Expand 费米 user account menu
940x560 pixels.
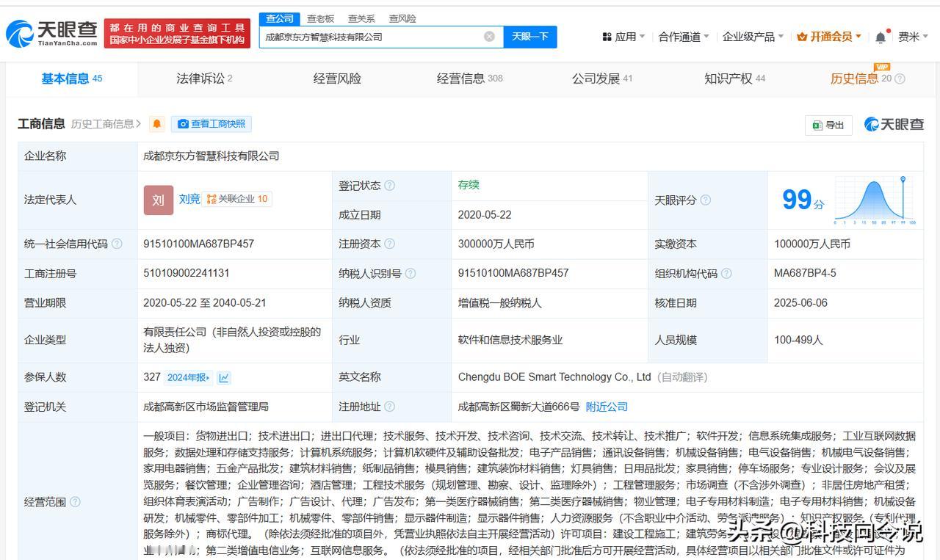[x=913, y=37]
